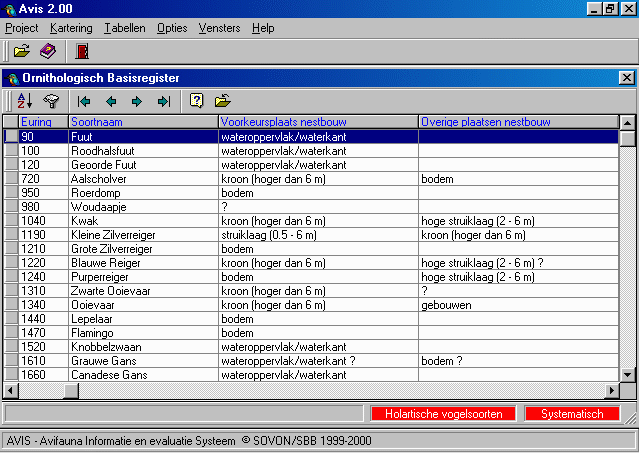Click Euring number 720

30,179
